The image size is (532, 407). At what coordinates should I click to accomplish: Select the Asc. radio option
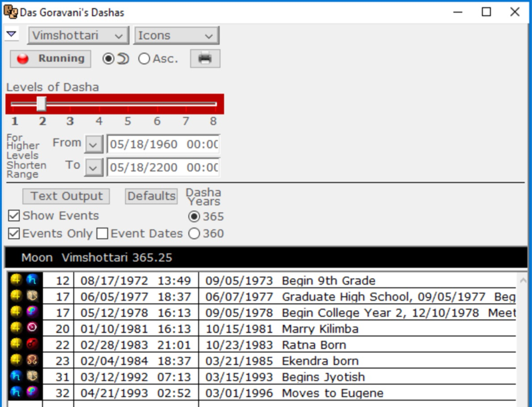(144, 59)
